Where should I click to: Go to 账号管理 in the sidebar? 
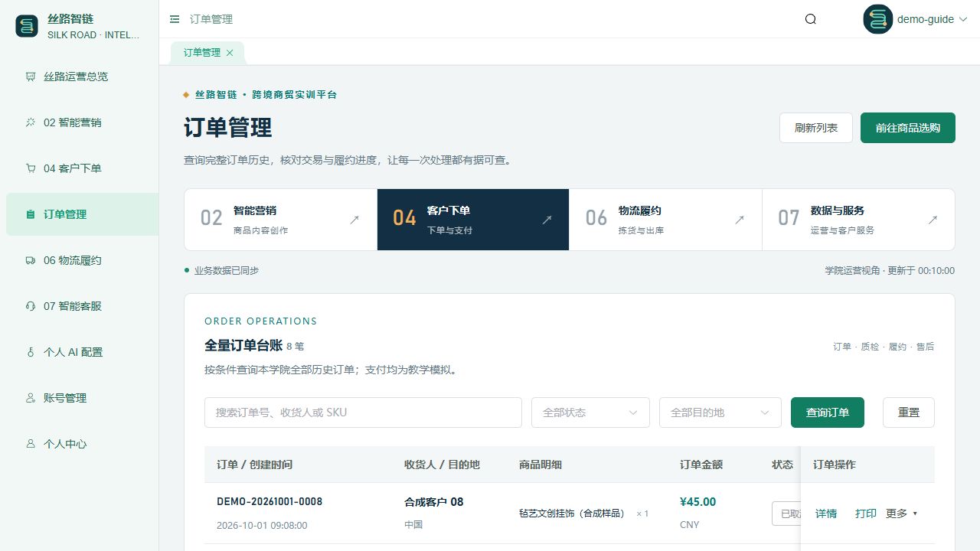(x=82, y=398)
